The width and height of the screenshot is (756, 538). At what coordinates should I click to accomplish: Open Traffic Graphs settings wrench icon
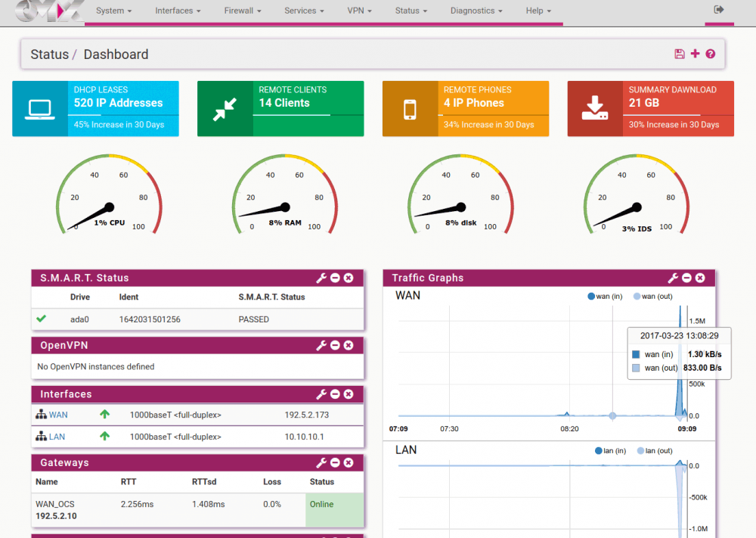click(672, 278)
